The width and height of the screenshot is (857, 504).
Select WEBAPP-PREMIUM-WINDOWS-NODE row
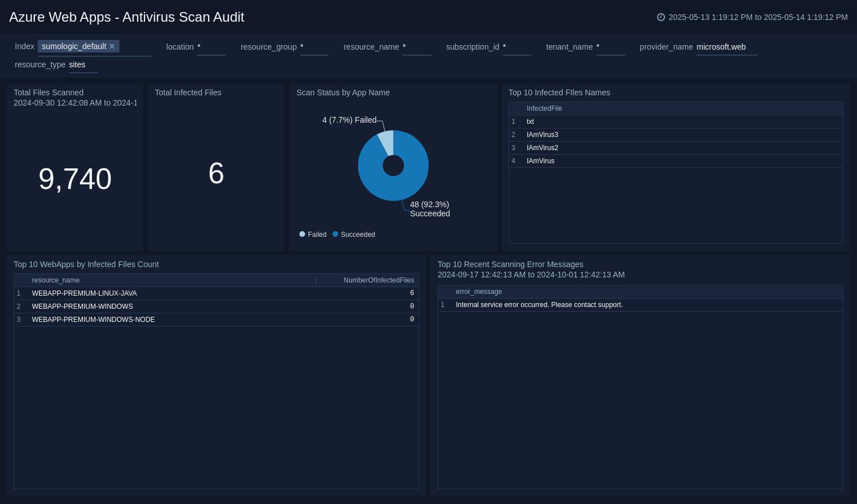pos(217,320)
